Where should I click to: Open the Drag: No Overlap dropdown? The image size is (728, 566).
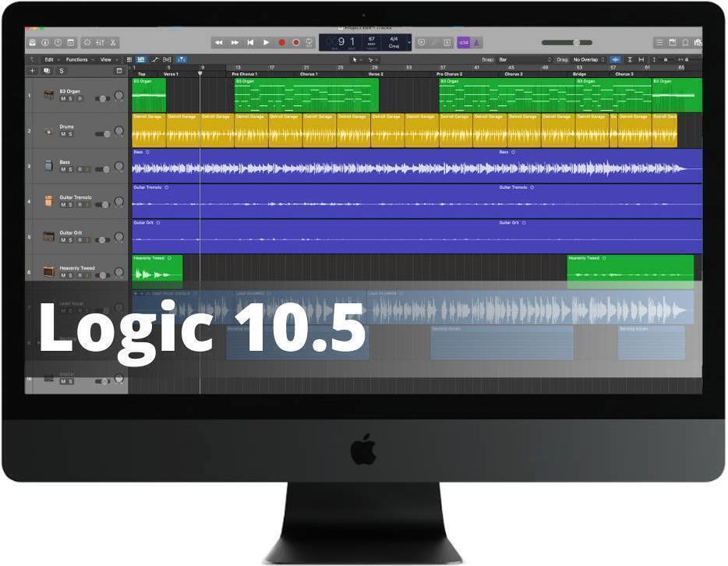[x=587, y=59]
